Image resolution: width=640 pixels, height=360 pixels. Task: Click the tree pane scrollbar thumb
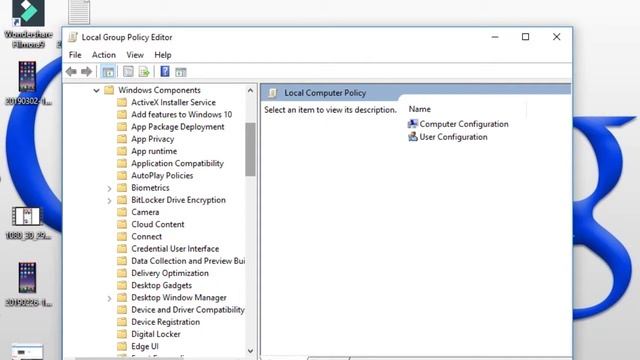pyautogui.click(x=250, y=149)
